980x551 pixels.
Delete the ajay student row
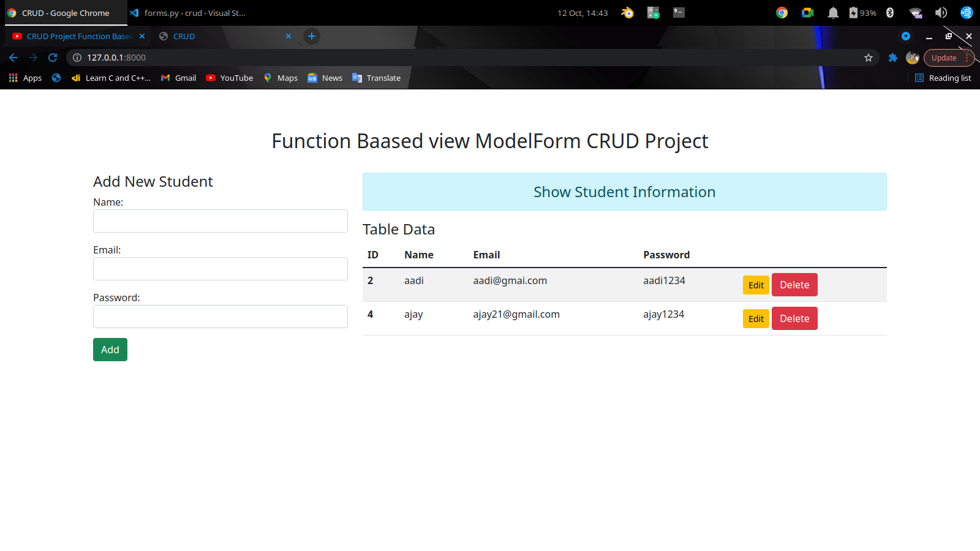coord(794,318)
